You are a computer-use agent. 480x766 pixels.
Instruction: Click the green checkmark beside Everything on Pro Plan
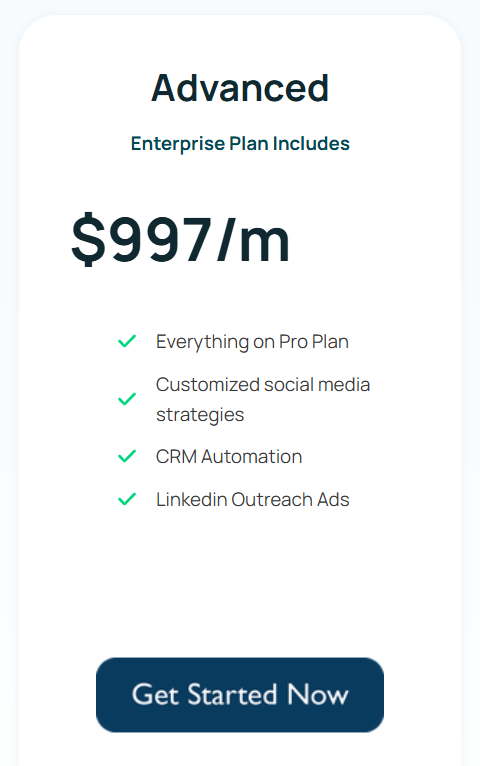click(127, 341)
